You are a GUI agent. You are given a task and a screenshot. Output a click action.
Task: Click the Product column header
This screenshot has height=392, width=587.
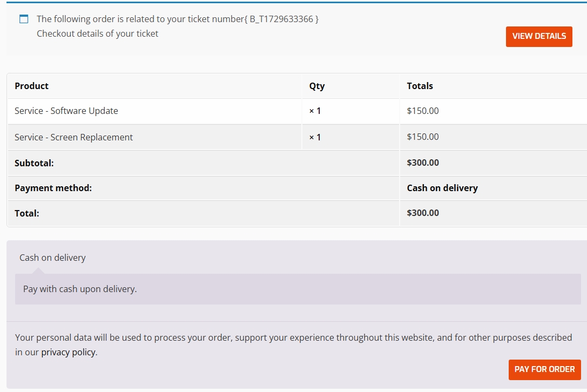click(31, 86)
